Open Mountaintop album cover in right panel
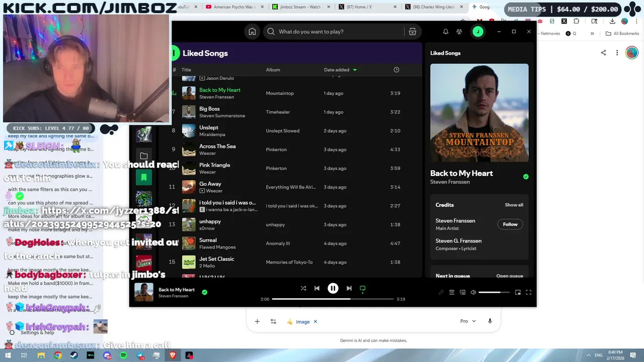The height and width of the screenshot is (362, 644). pyautogui.click(x=479, y=113)
